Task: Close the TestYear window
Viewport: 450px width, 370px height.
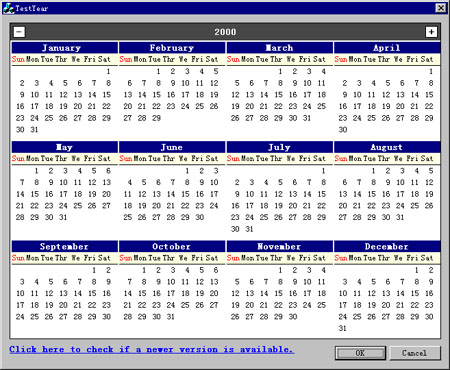Action: point(441,8)
